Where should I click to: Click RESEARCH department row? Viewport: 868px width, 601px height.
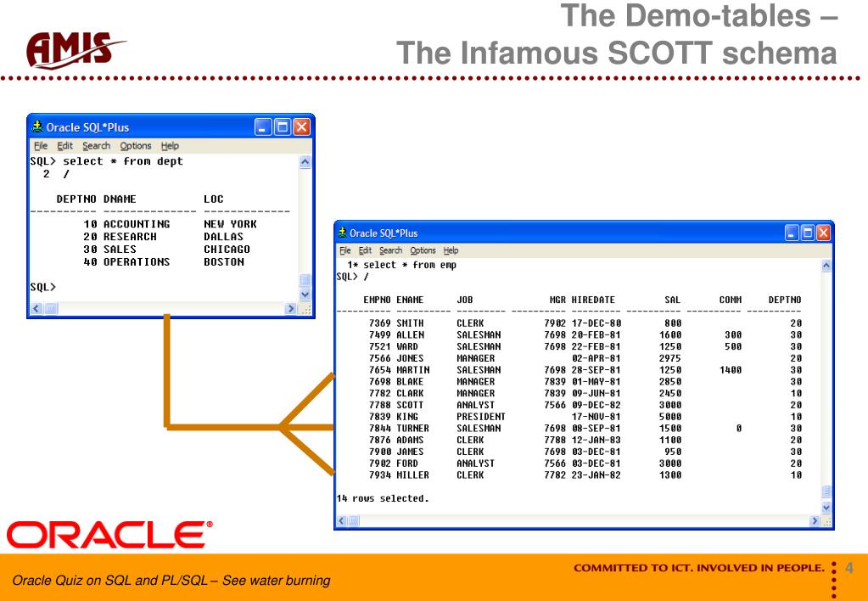163,237
